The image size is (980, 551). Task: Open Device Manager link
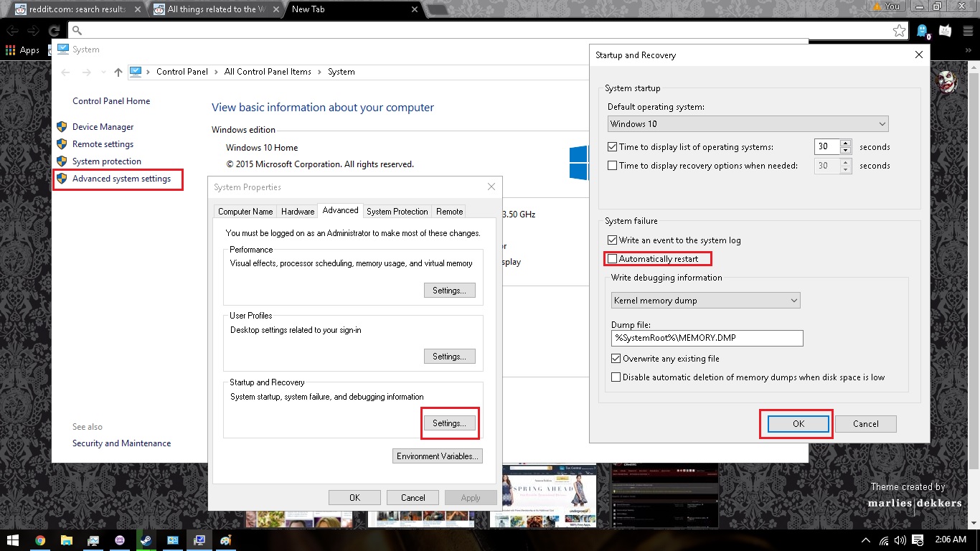103,127
